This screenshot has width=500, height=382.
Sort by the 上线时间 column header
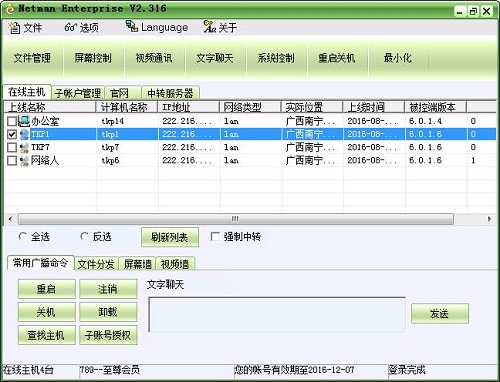tap(374, 107)
